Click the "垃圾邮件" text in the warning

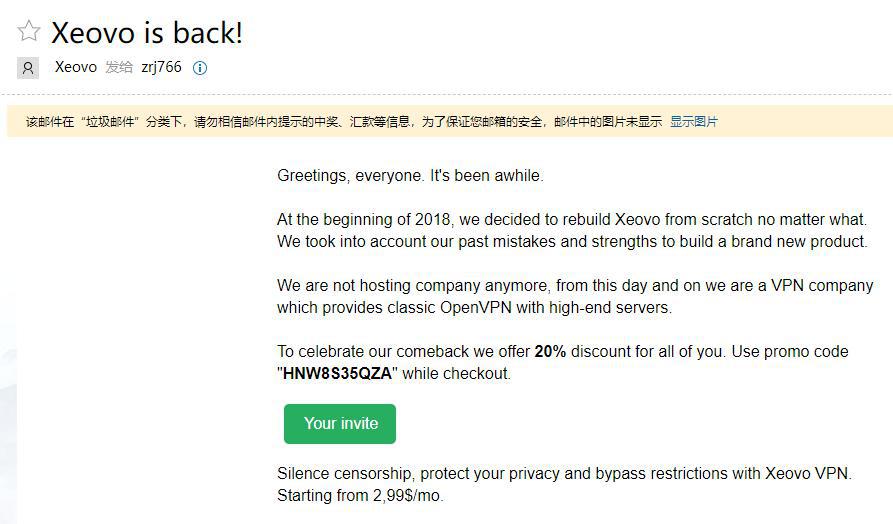[x=109, y=122]
